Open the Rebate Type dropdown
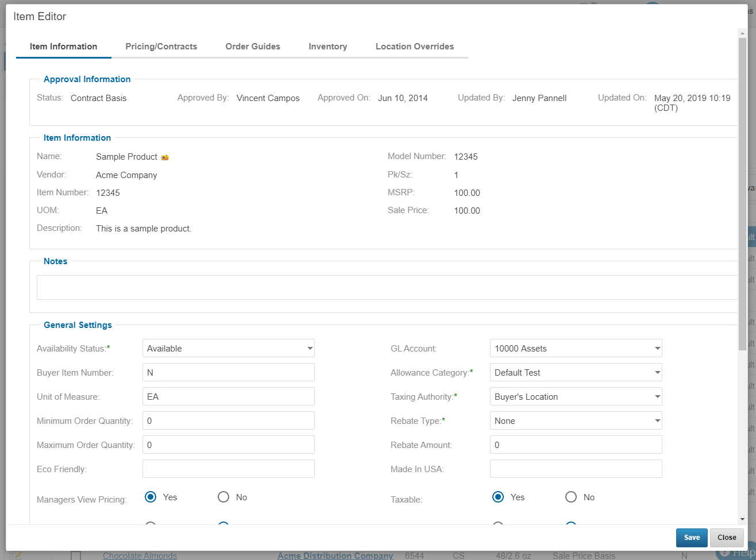 point(576,421)
